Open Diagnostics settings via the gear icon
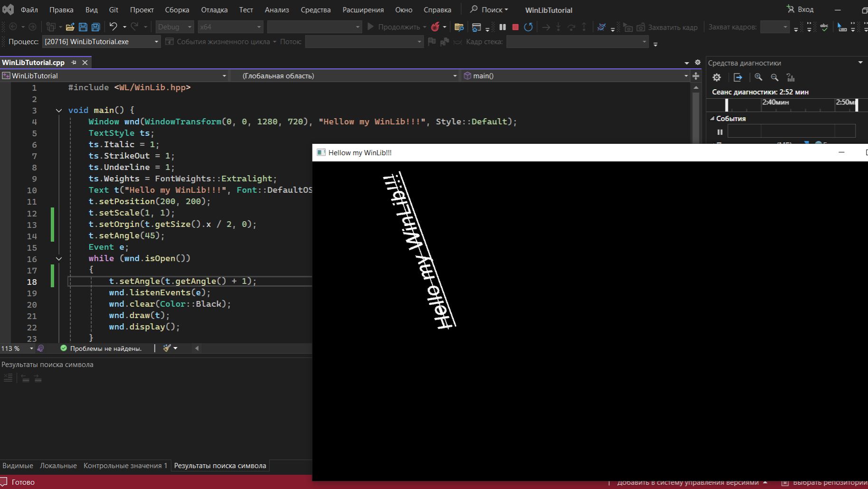 (717, 77)
